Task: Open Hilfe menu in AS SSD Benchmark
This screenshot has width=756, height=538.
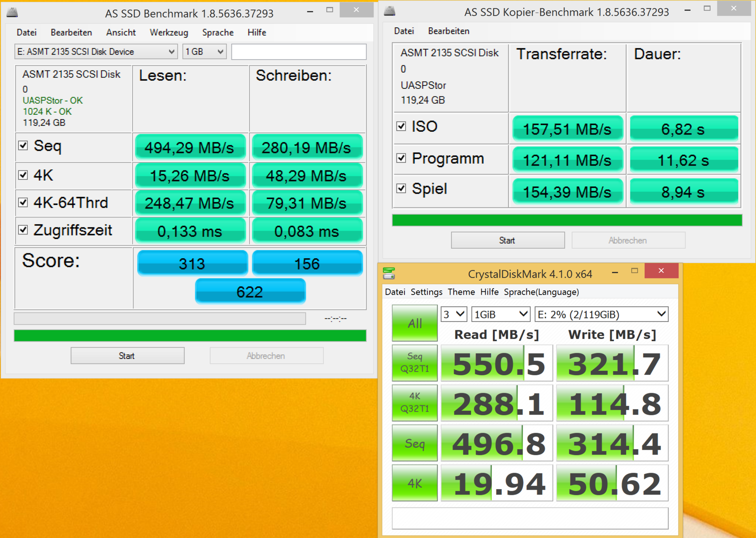Action: click(x=257, y=32)
